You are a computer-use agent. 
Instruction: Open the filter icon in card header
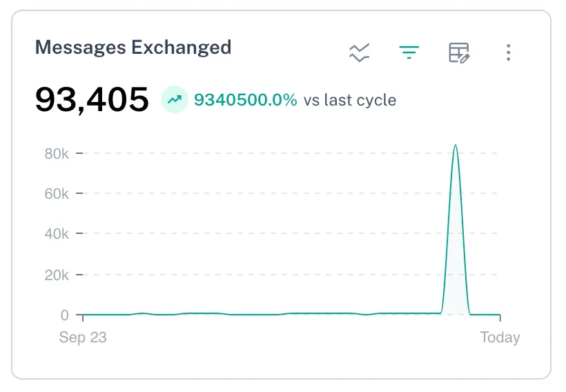tap(409, 52)
